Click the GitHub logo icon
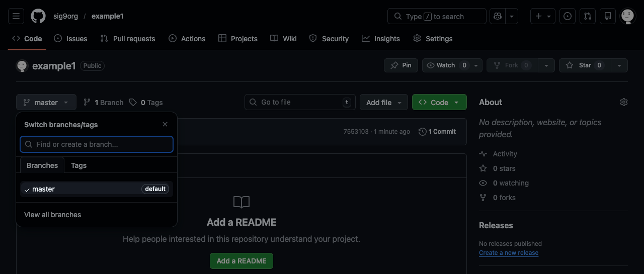644x274 pixels. 38,16
